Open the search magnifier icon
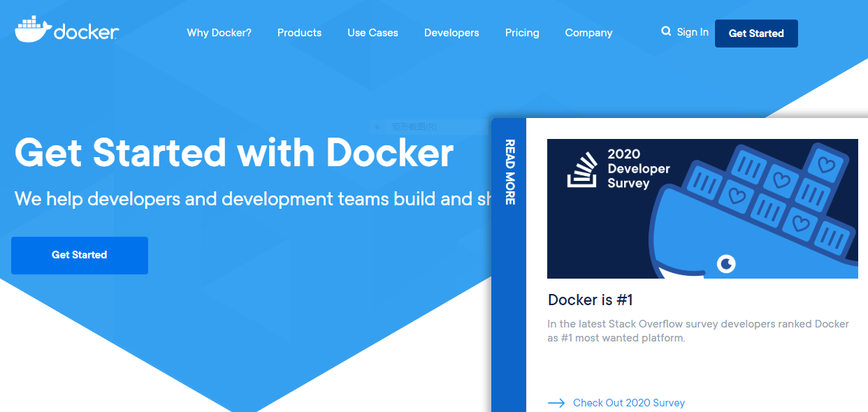Screen dimensions: 868x412 pyautogui.click(x=665, y=31)
